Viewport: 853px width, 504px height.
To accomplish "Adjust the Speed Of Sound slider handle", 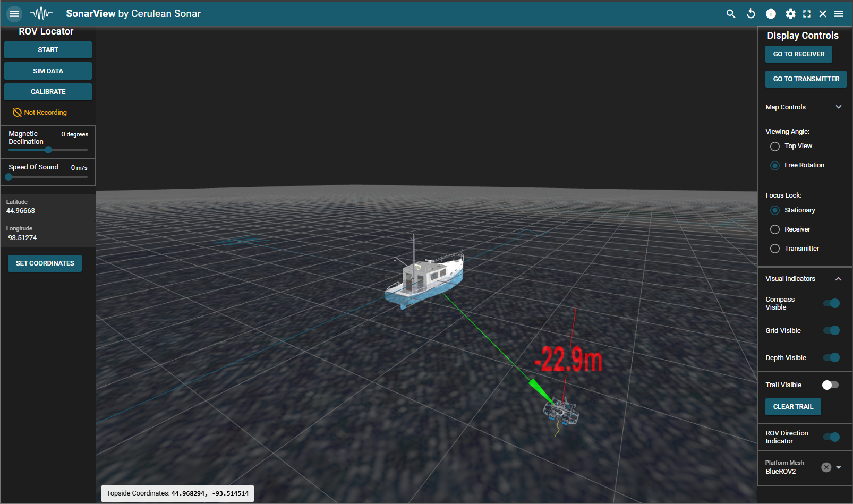I will click(8, 177).
